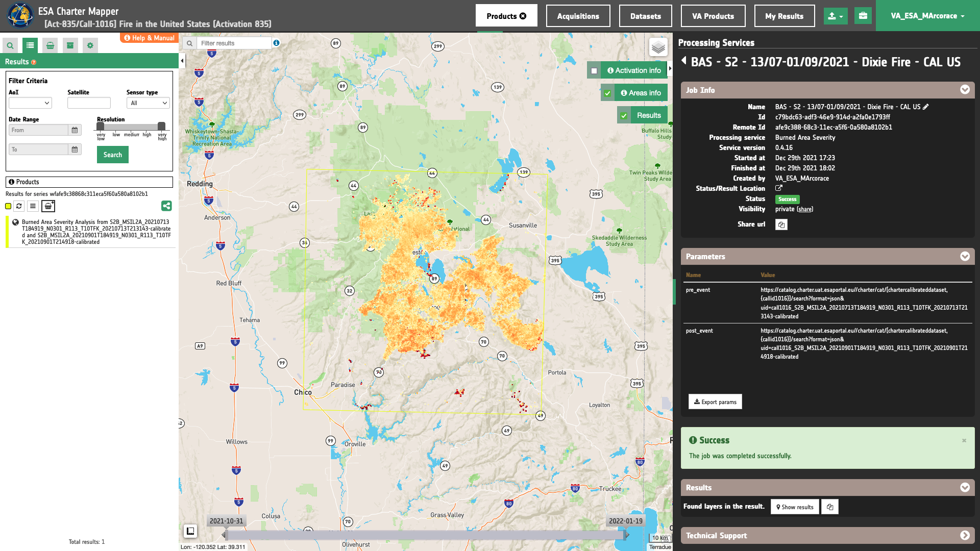Click the resolution slider very high handle
This screenshot has height=551, width=980.
coord(161,126)
